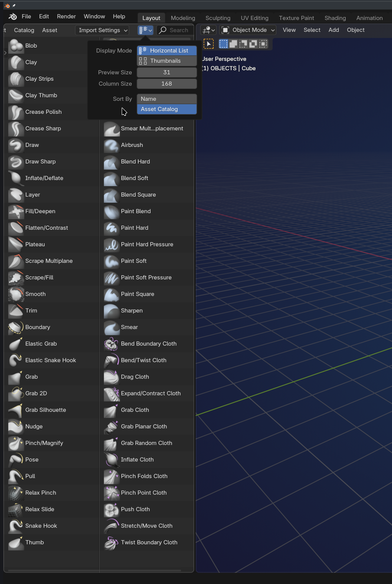
Task: Open the Import Settings dropdown
Action: pos(102,30)
